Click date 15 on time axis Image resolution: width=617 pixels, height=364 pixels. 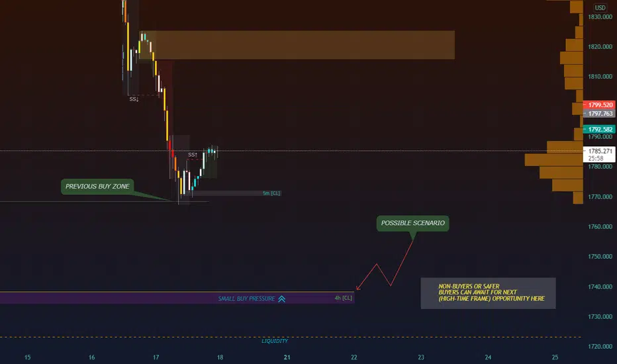28,357
